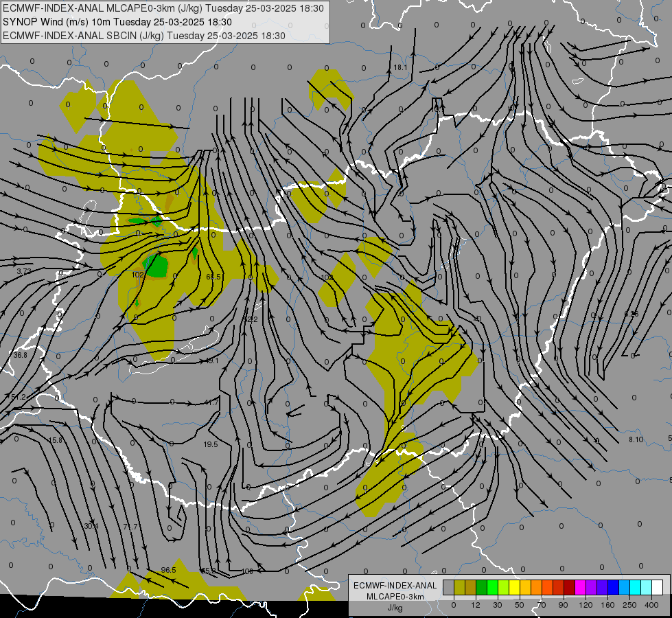This screenshot has width=672, height=618.
Task: Click the 108 value on the map
Action: [247, 571]
